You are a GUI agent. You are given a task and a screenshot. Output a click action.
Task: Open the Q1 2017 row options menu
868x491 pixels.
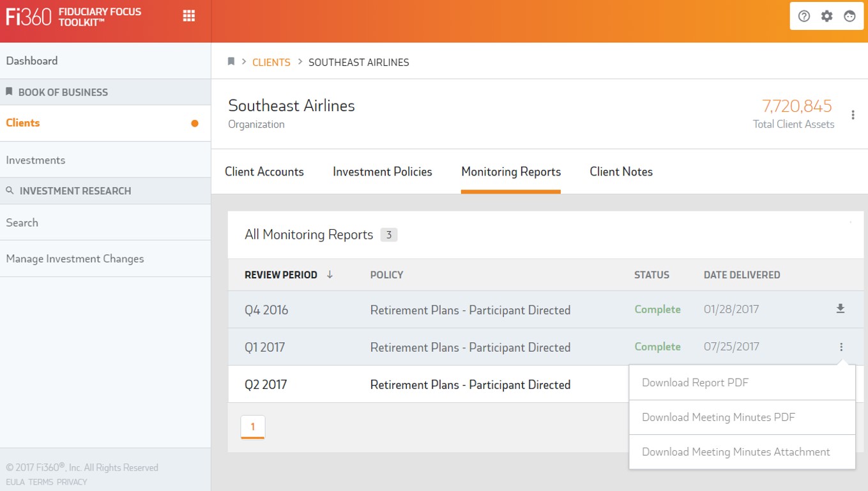click(x=841, y=347)
